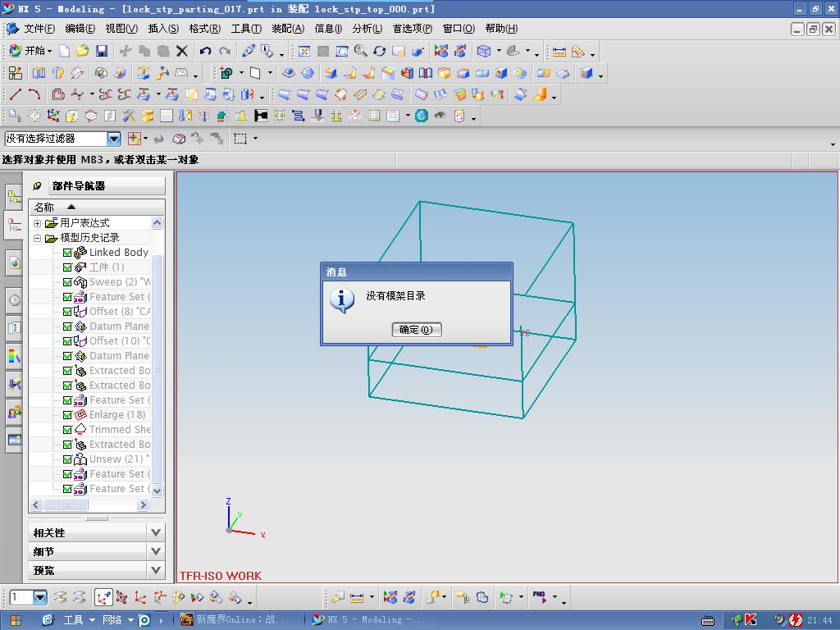Click the navigator vertical scroll down arrow
The height and width of the screenshot is (630, 840).
point(157,490)
